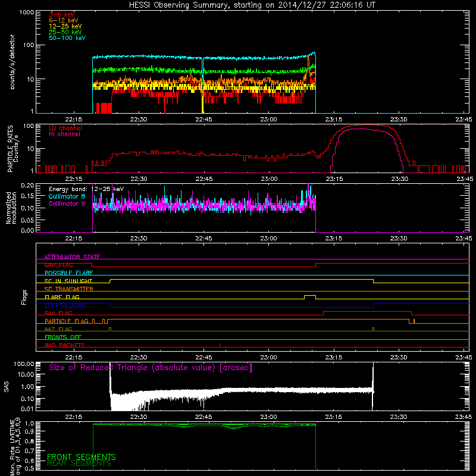This screenshot has height=476, width=476.
Task: Select the cyan 50-100 keV legend label
Action: click(67, 37)
